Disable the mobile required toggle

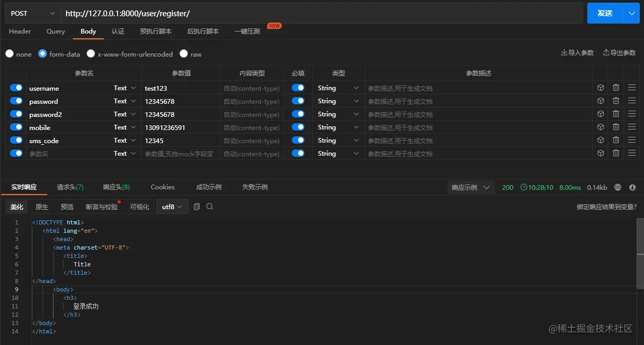coord(298,127)
